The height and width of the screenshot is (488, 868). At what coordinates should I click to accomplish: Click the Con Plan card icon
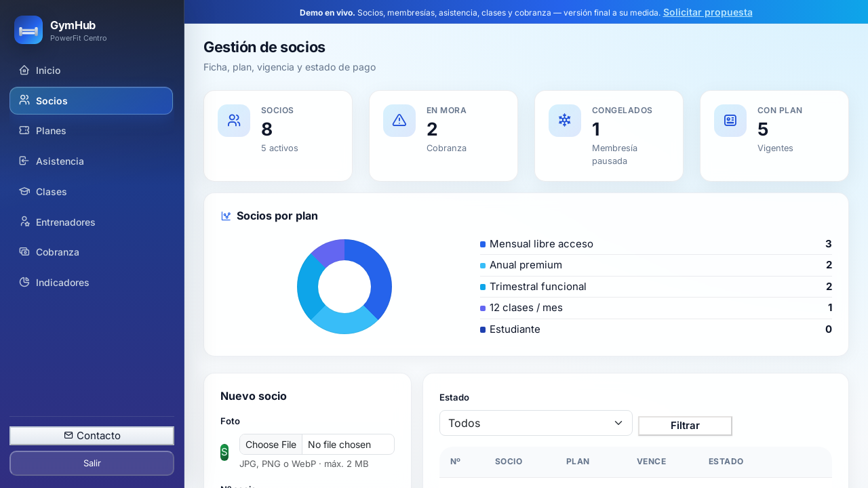[x=730, y=121]
